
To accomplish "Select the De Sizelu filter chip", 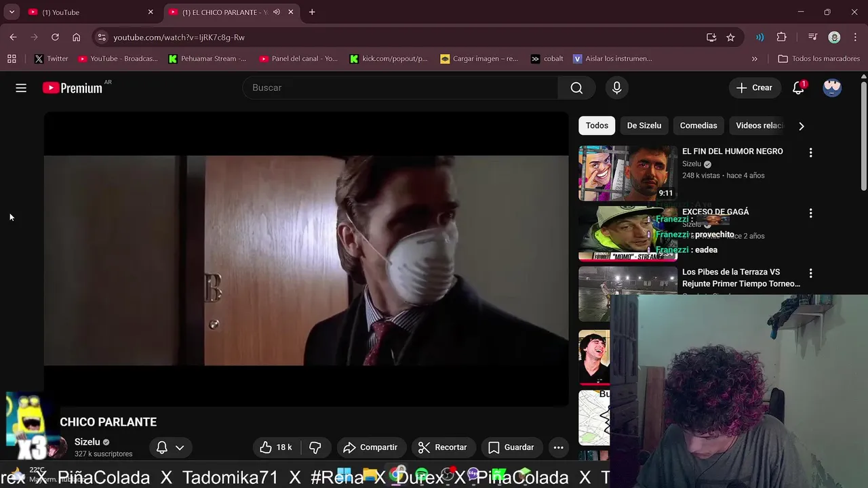I will pyautogui.click(x=644, y=125).
